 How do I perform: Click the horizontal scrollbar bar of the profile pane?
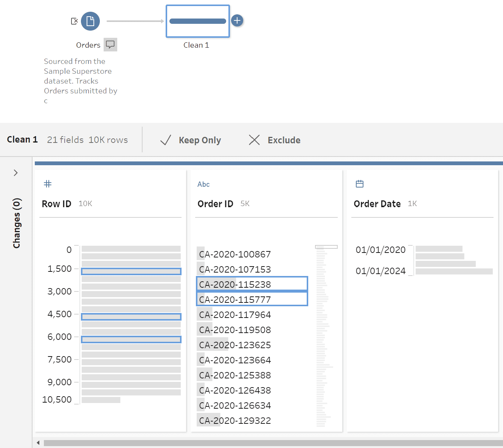273,443
